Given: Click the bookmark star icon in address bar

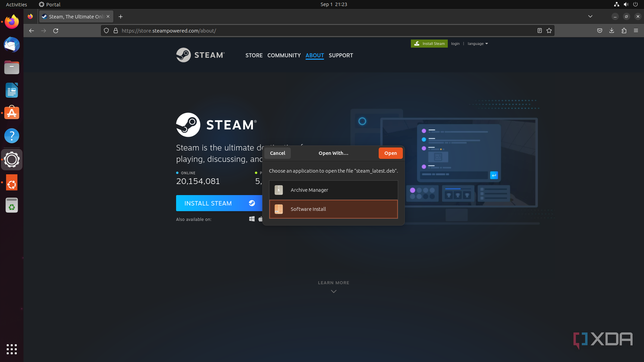Looking at the screenshot, I should 549,31.
